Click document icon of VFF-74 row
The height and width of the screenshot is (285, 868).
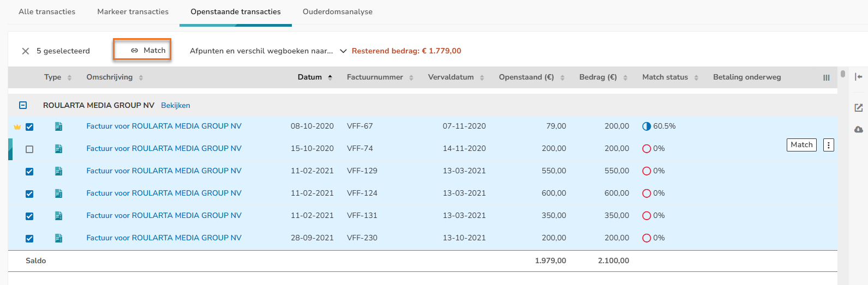click(58, 149)
